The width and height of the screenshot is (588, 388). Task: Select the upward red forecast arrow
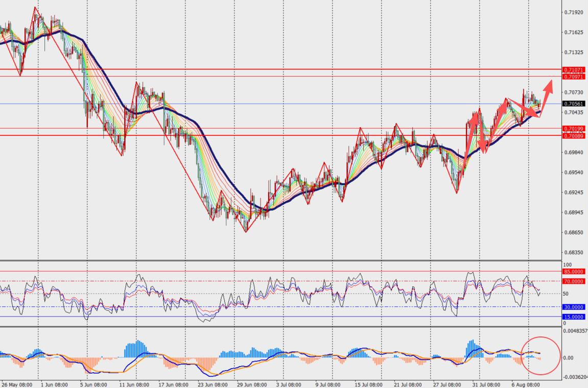tap(547, 98)
